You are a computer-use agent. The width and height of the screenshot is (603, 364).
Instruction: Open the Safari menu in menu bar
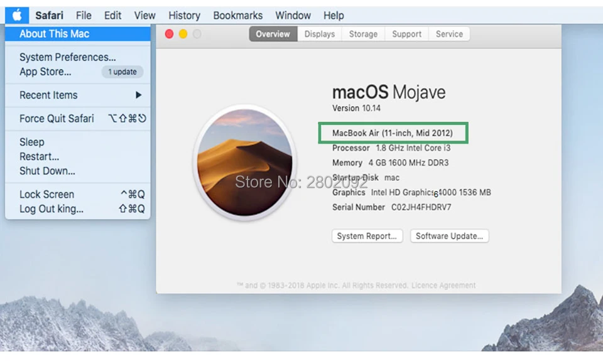(49, 15)
